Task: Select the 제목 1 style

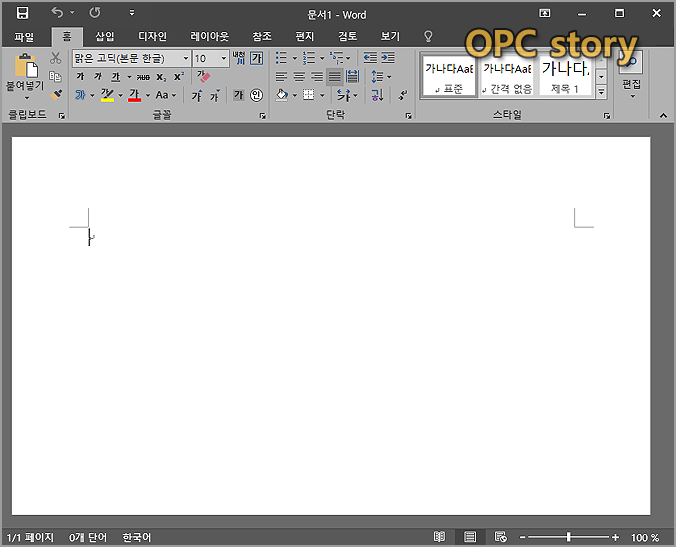Action: point(565,77)
